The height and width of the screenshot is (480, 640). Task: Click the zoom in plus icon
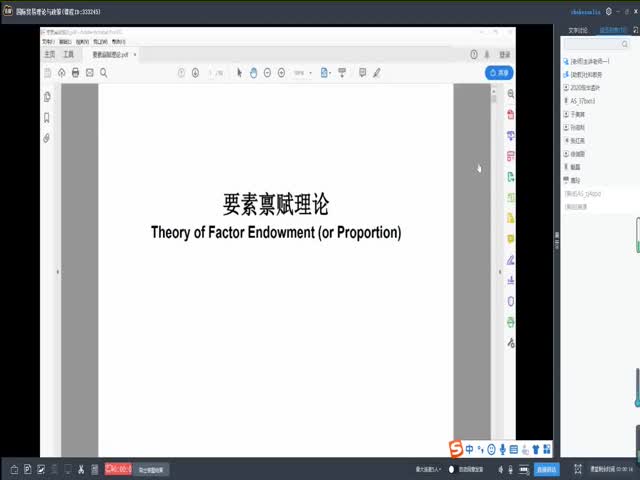(x=282, y=73)
